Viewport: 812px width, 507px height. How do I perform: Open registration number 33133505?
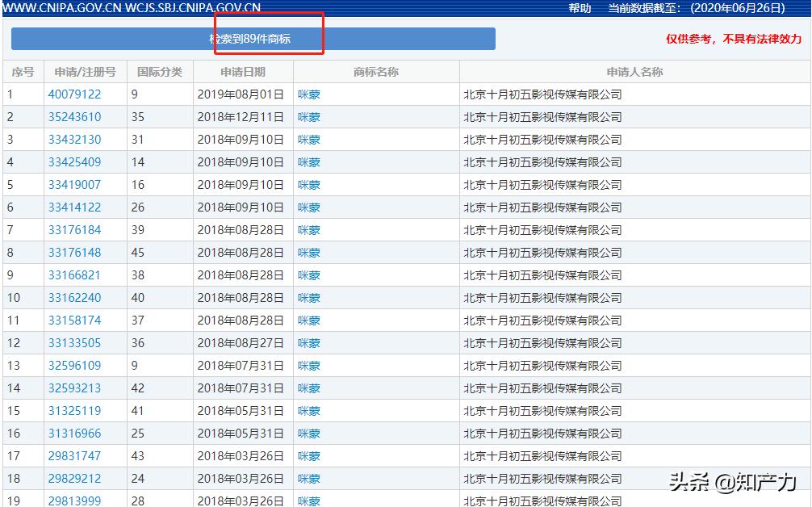pos(74,343)
